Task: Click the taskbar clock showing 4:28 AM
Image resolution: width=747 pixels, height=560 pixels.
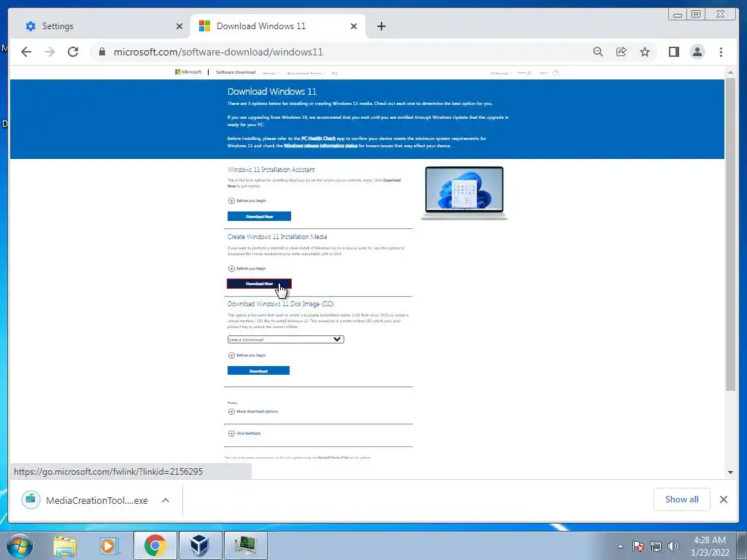Action: [x=710, y=546]
